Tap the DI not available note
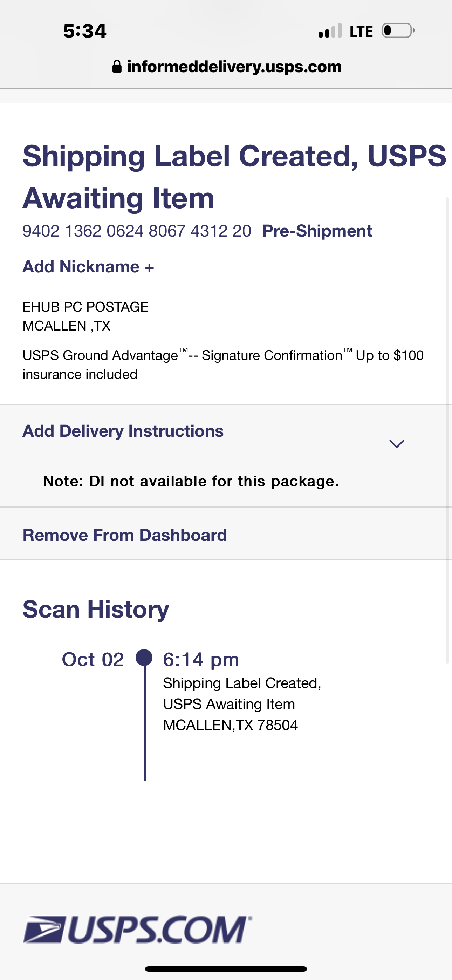 (191, 481)
